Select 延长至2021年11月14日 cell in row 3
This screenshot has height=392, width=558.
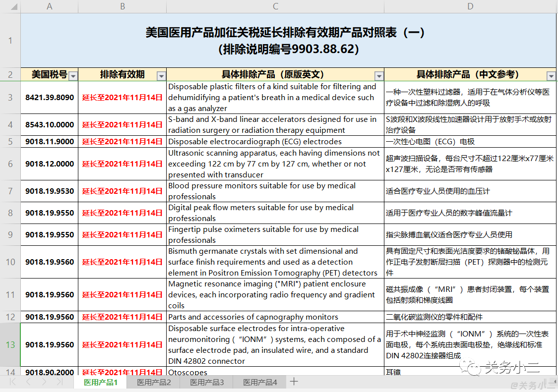click(x=123, y=98)
